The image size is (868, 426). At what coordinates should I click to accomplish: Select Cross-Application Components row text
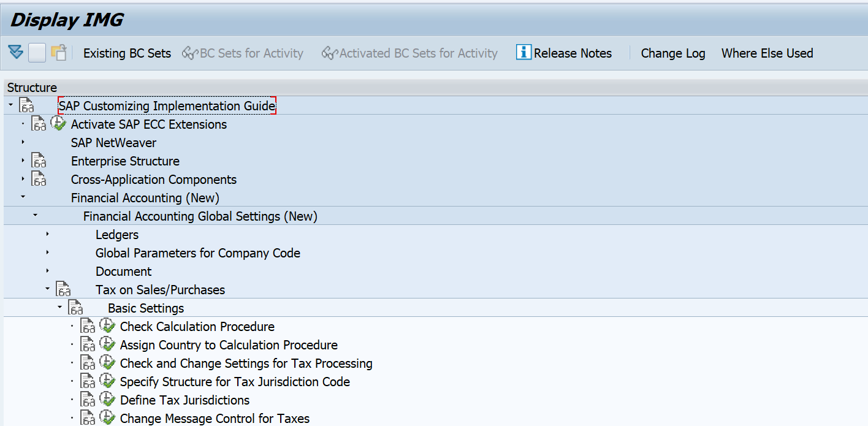click(154, 180)
